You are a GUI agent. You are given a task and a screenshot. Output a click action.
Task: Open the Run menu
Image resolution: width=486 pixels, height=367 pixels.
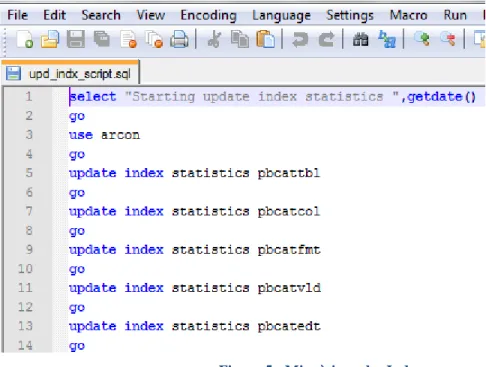tap(455, 15)
